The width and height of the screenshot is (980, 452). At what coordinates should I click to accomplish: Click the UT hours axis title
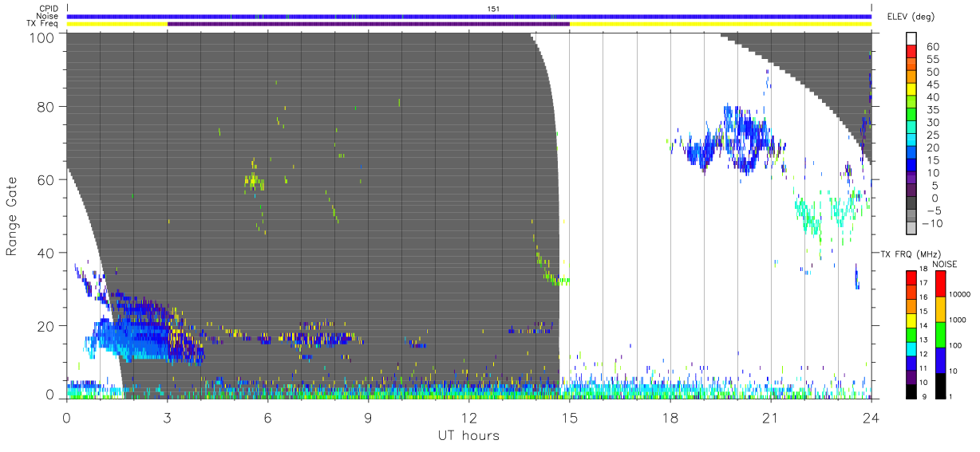click(x=468, y=436)
